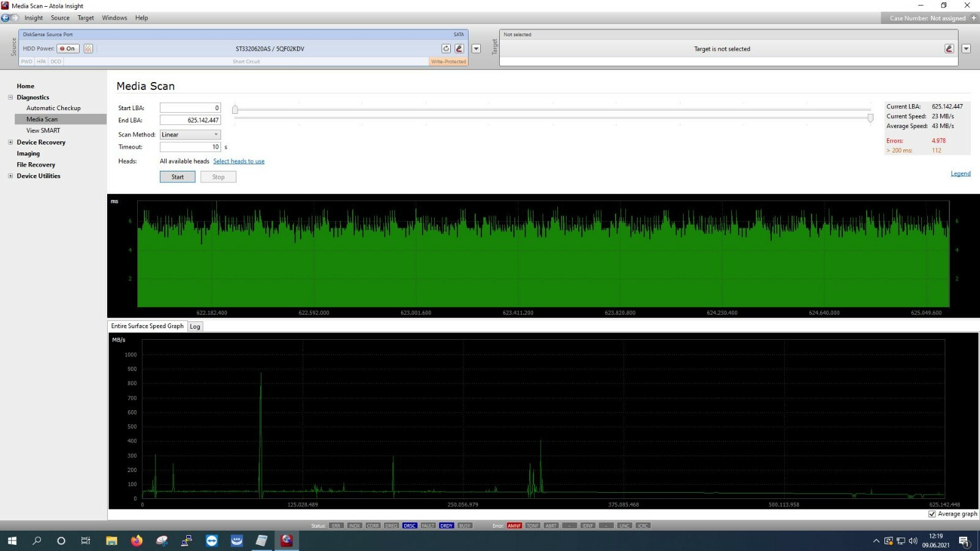Open target device selection dropdown arrow
The image size is (980, 551).
[x=966, y=48]
